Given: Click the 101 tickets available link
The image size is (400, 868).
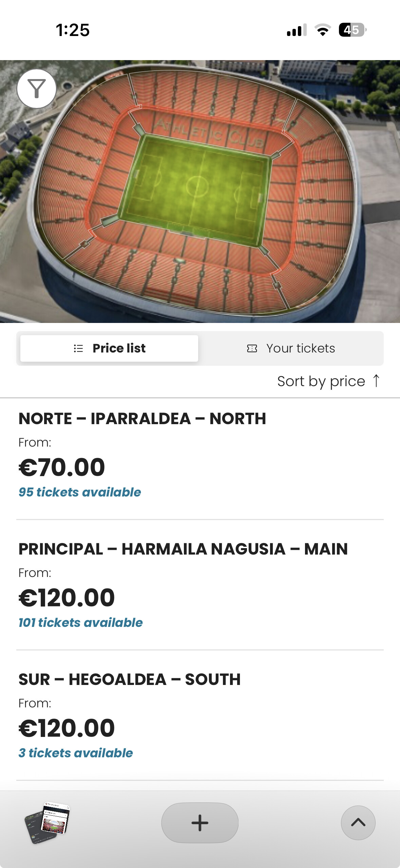Looking at the screenshot, I should point(80,622).
